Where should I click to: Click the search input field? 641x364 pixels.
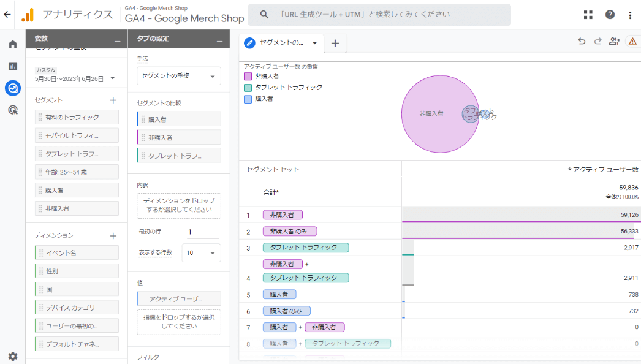pos(379,15)
